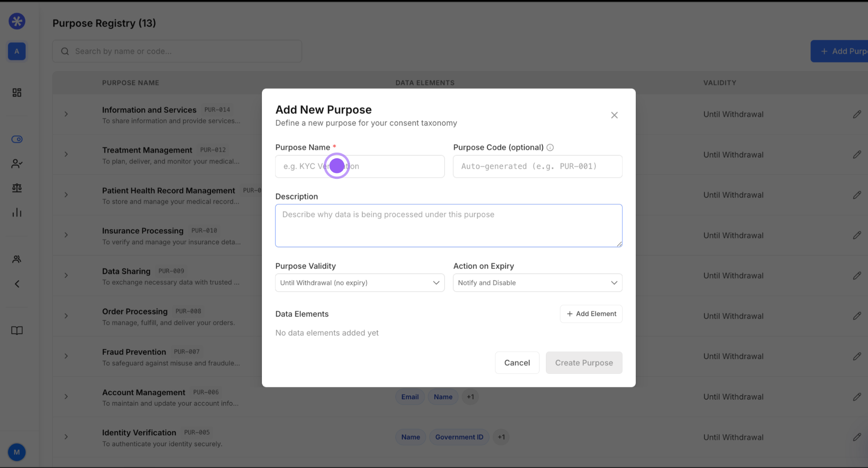This screenshot has width=868, height=468.
Task: Focus the Purpose Name field
Action: coord(360,167)
